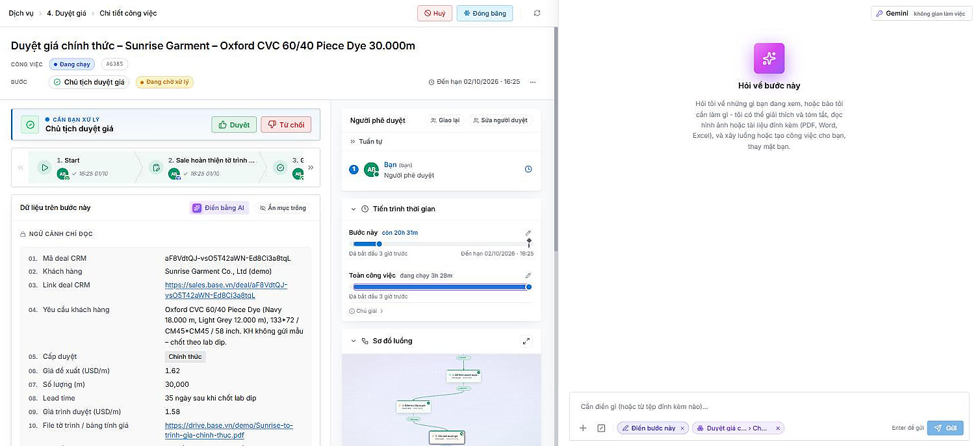
Task: Open the "4. Duyệt giá" breadcrumb
Action: pyautogui.click(x=66, y=13)
